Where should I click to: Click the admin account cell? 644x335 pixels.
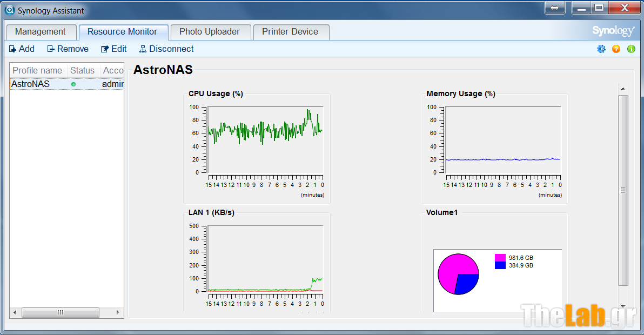click(112, 84)
